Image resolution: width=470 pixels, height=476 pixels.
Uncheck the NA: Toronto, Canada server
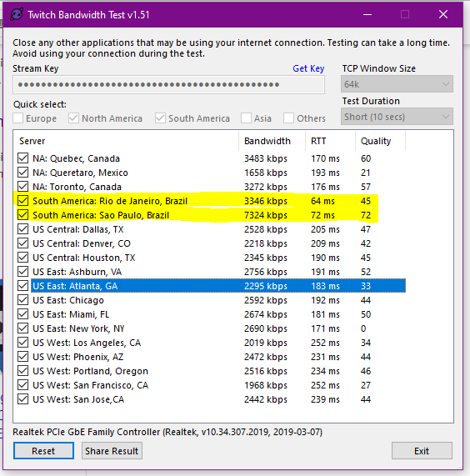click(22, 187)
